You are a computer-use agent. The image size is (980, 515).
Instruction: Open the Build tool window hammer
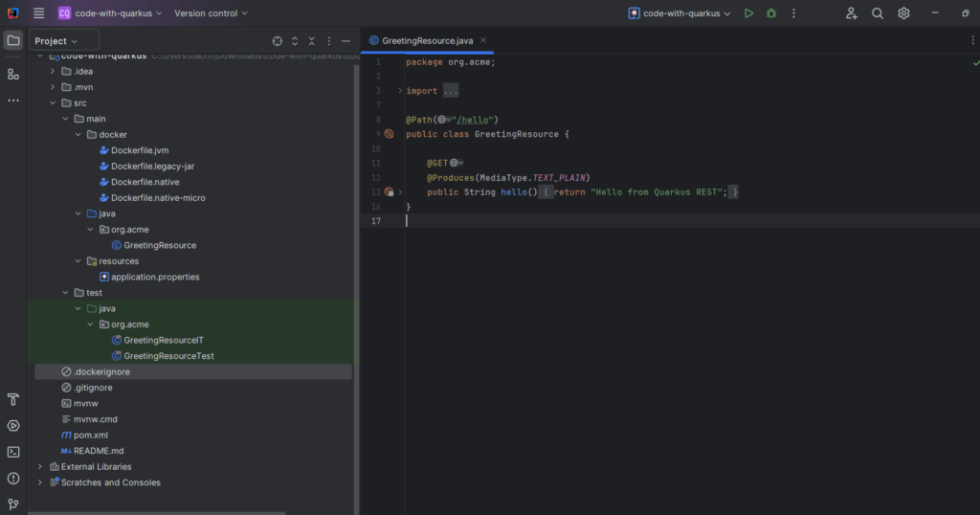tap(13, 399)
